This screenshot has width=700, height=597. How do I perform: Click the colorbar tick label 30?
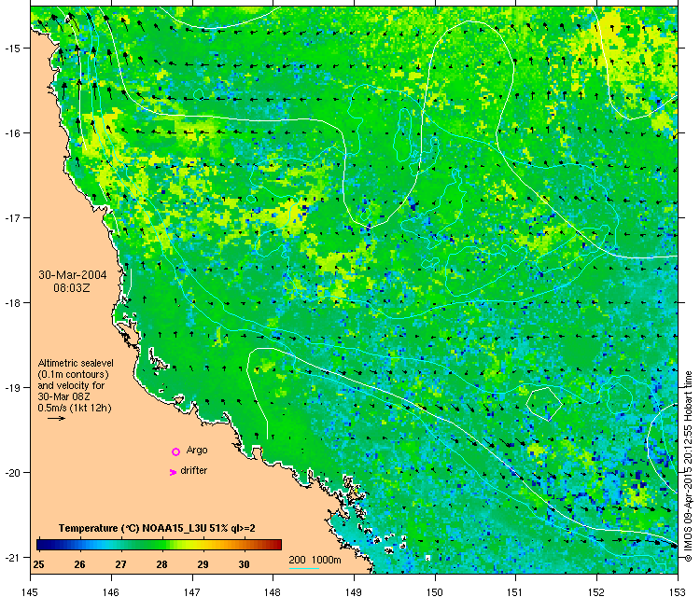(244, 564)
